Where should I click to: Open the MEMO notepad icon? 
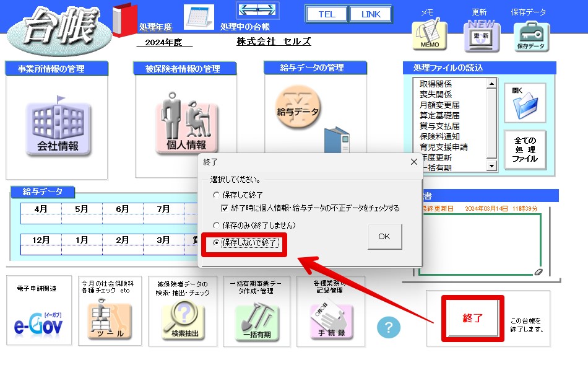430,36
